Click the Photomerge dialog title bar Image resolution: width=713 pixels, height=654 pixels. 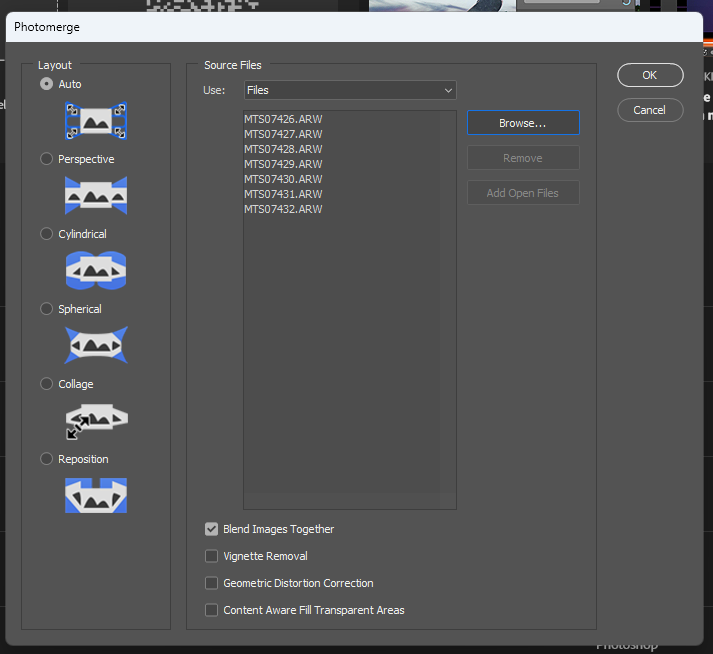[x=354, y=27]
